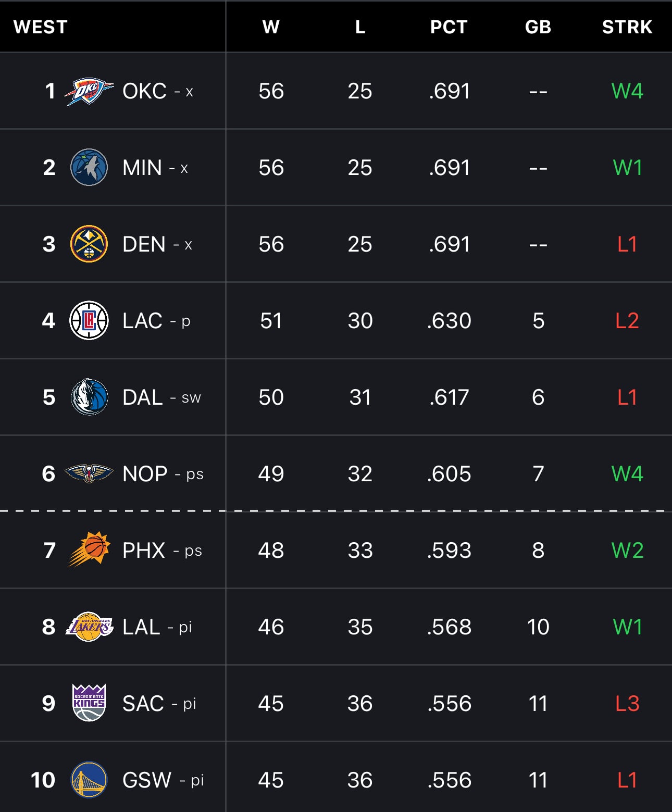Viewport: 672px width, 812px height.
Task: Open the Sacramento Kings logo
Action: coord(89,703)
